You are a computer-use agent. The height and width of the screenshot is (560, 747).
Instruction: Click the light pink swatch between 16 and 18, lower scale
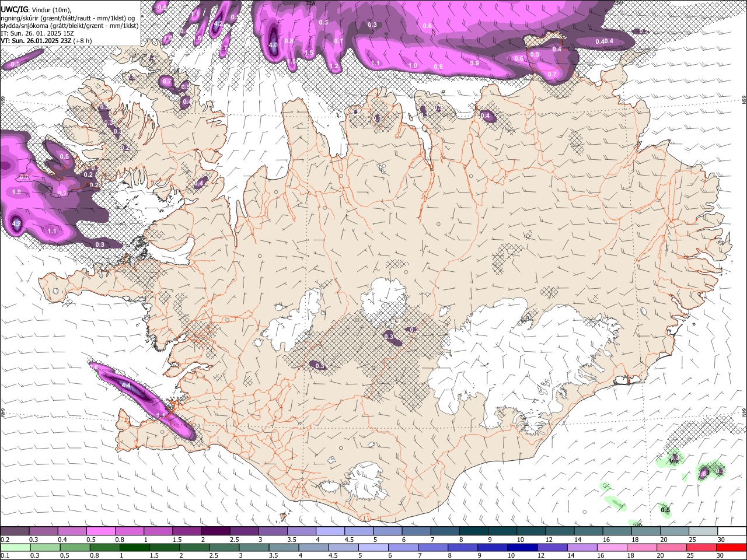click(x=613, y=548)
